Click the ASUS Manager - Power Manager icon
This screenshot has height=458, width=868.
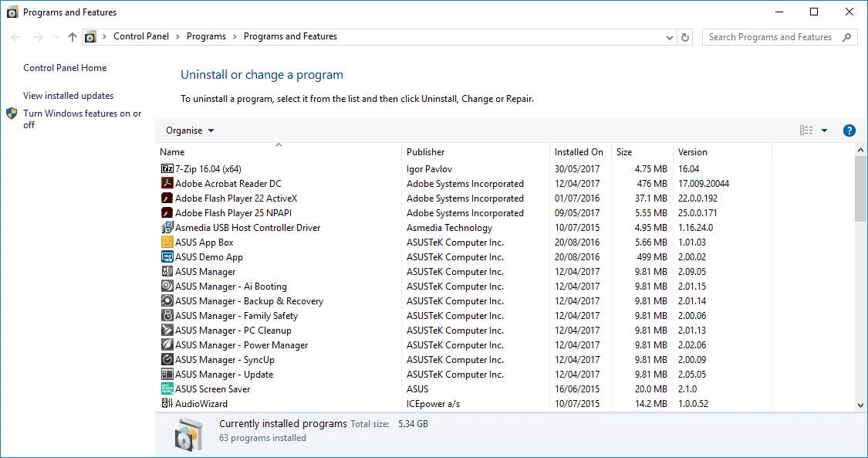[167, 344]
